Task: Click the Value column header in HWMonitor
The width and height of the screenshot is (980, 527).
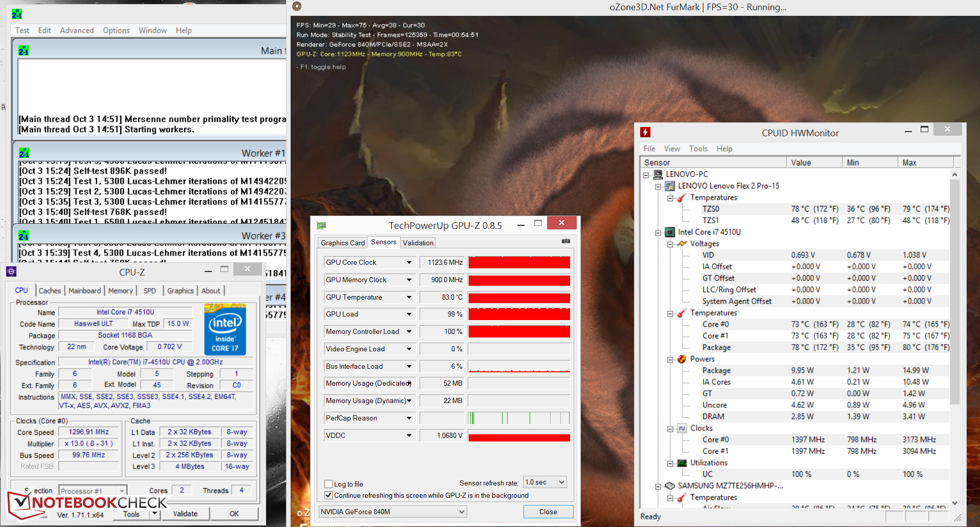Action: click(814, 162)
